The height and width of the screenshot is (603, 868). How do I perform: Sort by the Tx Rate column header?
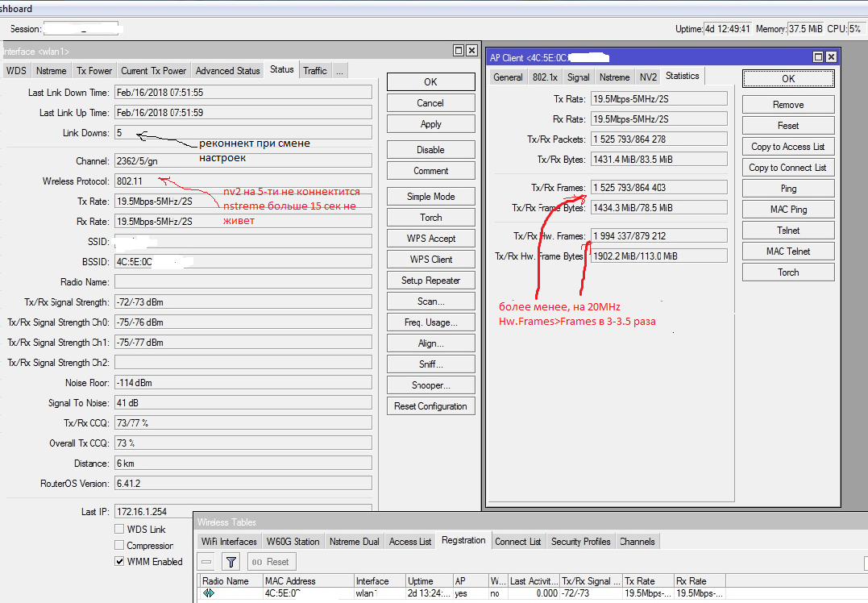[647, 580]
